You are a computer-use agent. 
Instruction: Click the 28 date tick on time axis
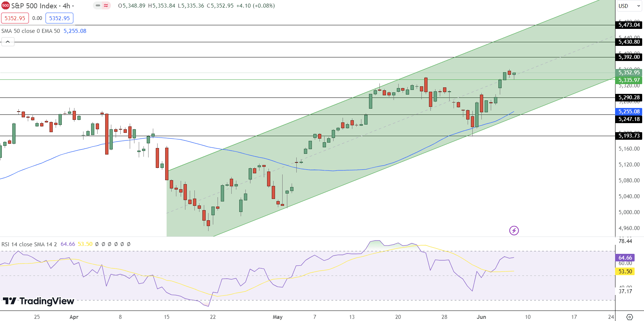click(x=445, y=317)
